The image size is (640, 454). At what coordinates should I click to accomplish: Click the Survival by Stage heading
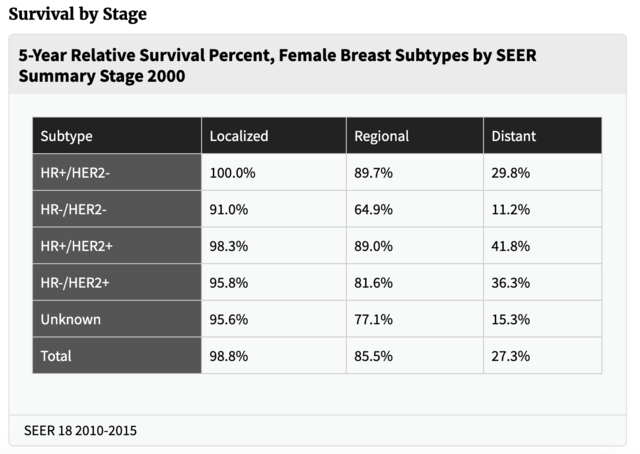(x=78, y=14)
